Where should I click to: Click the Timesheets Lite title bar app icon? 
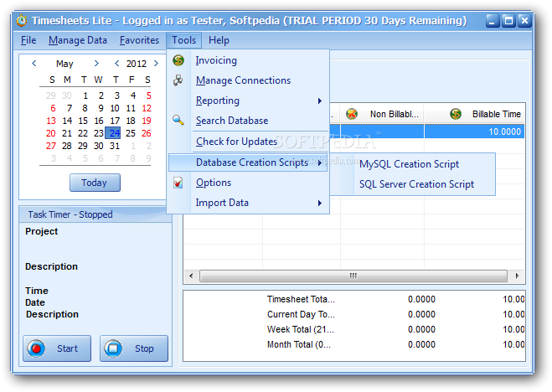click(x=22, y=21)
